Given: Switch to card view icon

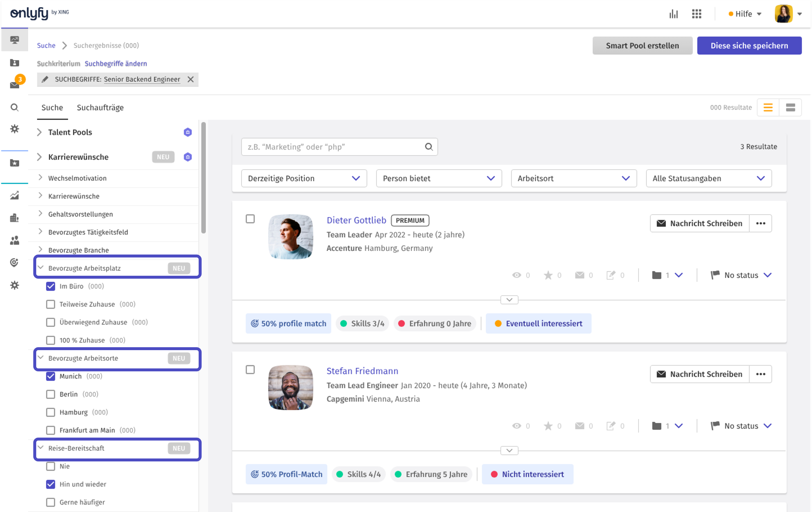Looking at the screenshot, I should (790, 107).
